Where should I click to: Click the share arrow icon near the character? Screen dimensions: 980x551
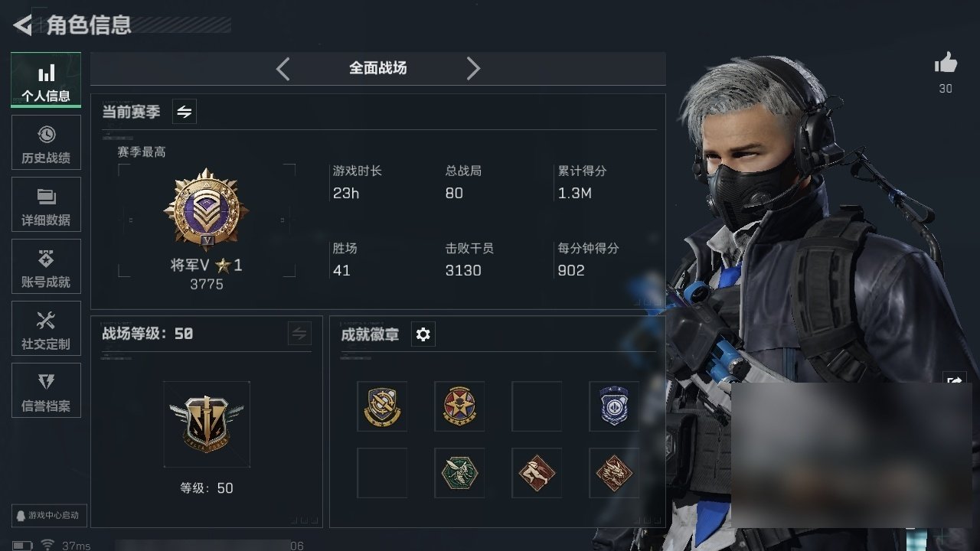coord(955,380)
